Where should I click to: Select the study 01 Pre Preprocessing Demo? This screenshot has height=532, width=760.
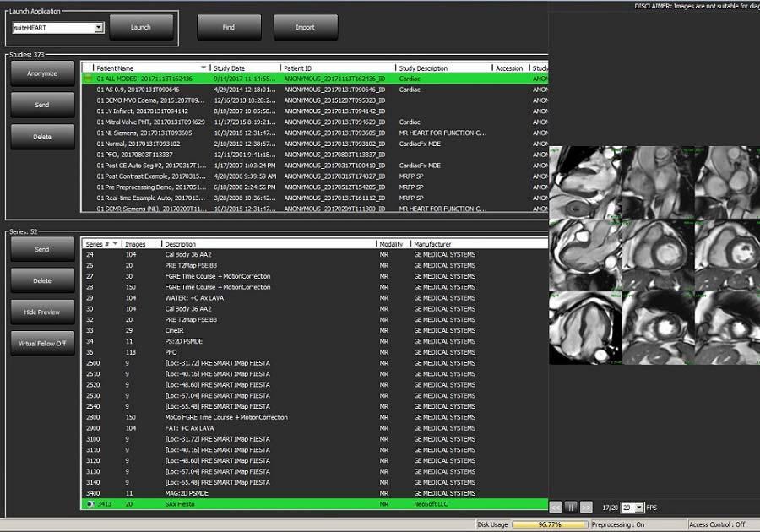[315, 187]
